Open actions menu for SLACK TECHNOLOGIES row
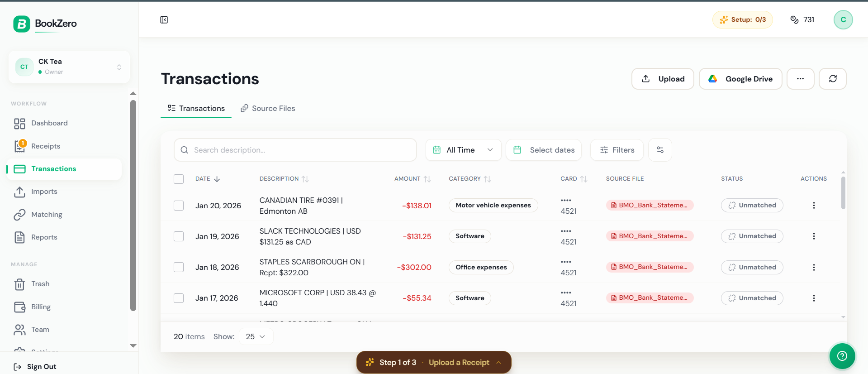868x374 pixels. (814, 236)
